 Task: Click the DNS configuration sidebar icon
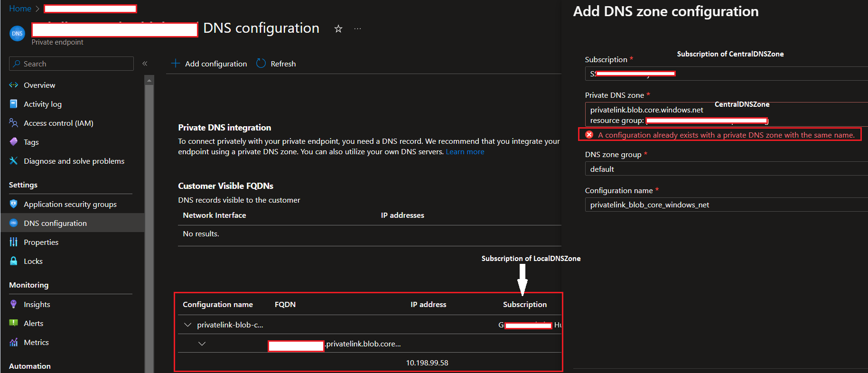point(14,223)
